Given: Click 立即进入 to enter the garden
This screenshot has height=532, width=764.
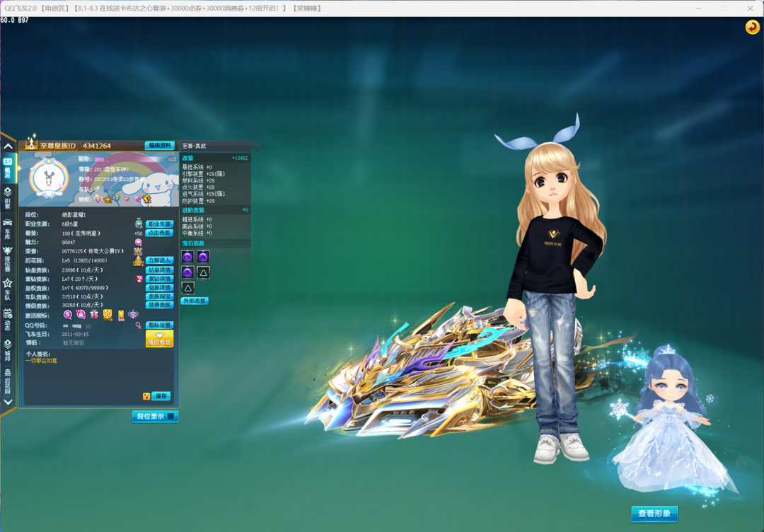Looking at the screenshot, I should 159,260.
